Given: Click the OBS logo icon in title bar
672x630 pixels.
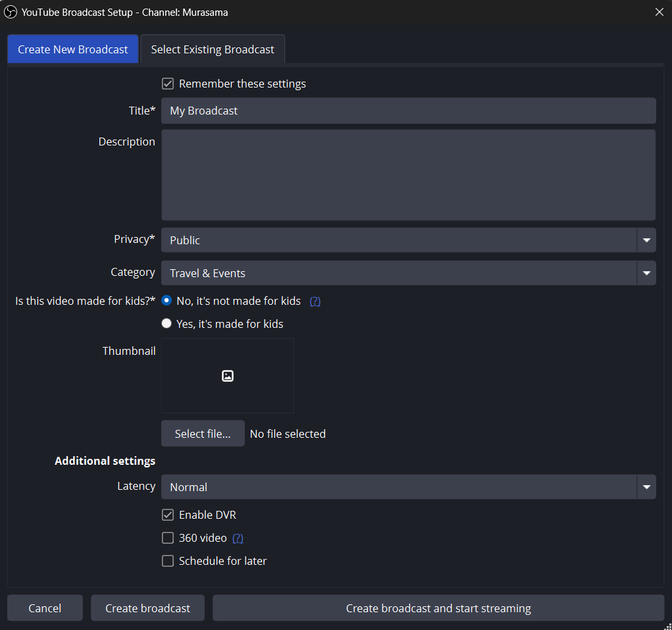Looking at the screenshot, I should click(11, 12).
